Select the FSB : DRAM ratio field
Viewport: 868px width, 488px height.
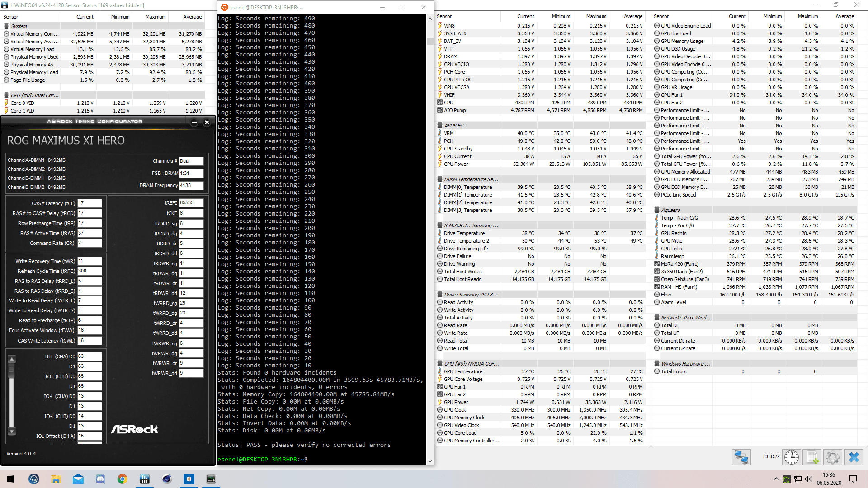191,173
